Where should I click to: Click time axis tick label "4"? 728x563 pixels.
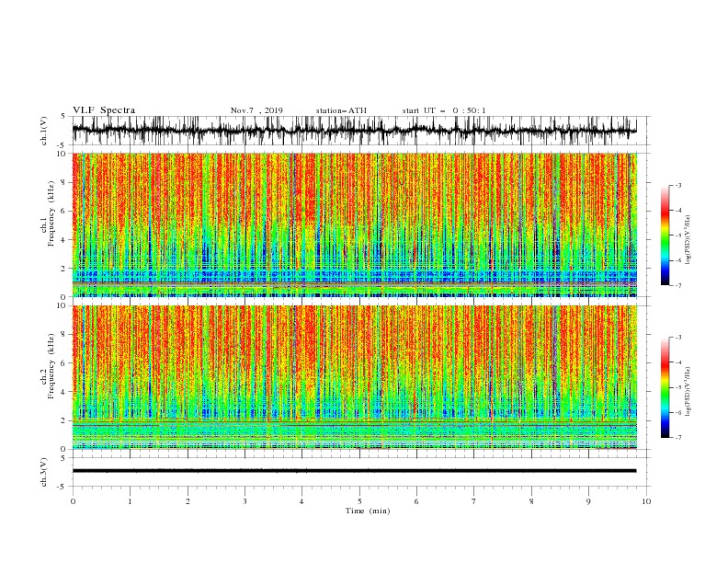click(301, 501)
